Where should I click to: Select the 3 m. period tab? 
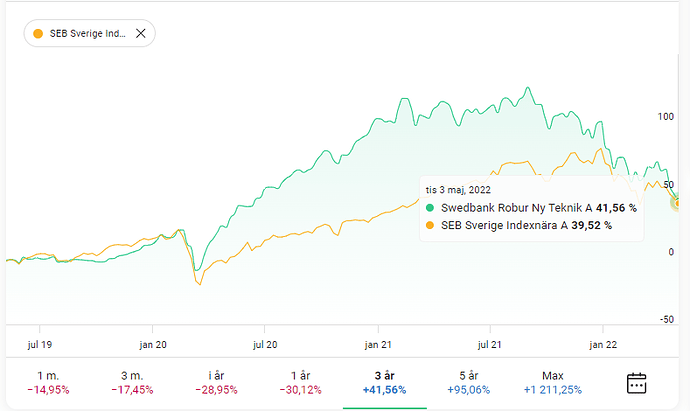(x=132, y=382)
